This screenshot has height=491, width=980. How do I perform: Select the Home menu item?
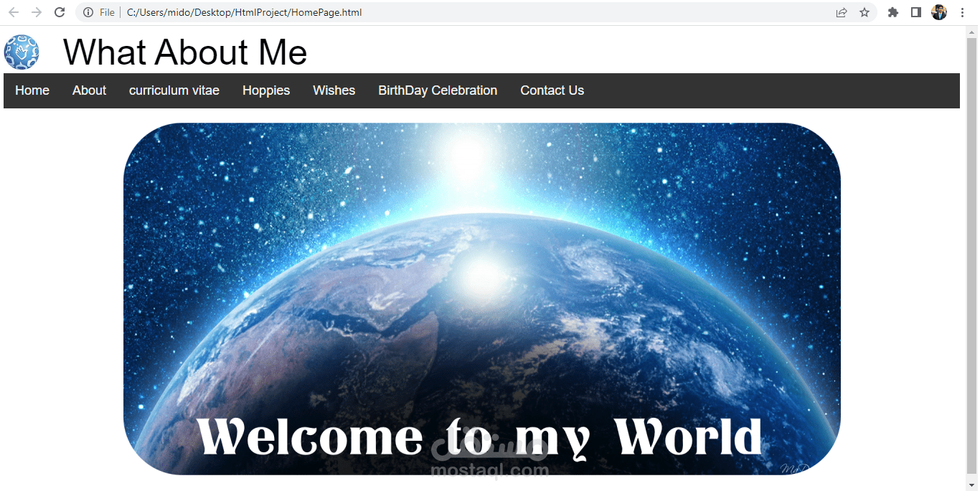pos(32,90)
